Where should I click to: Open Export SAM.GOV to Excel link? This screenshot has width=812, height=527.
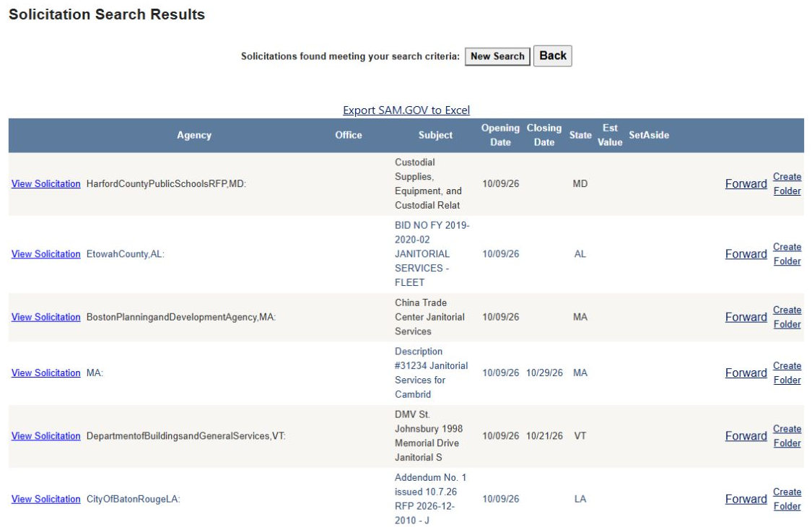click(406, 110)
